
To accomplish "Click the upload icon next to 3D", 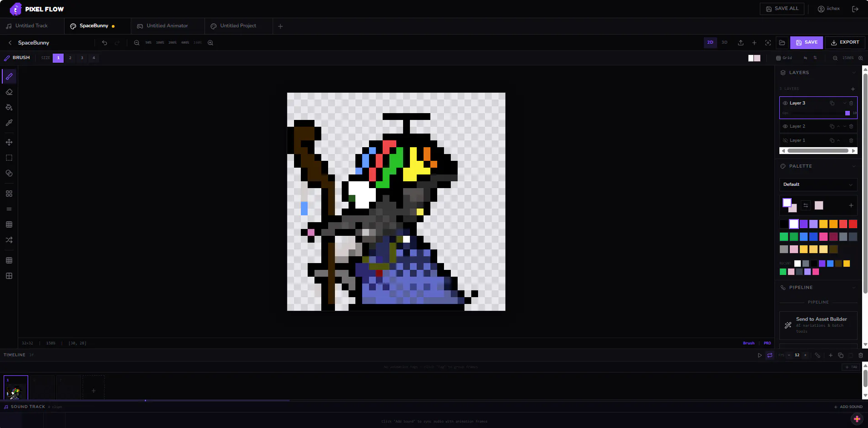I will pyautogui.click(x=741, y=43).
